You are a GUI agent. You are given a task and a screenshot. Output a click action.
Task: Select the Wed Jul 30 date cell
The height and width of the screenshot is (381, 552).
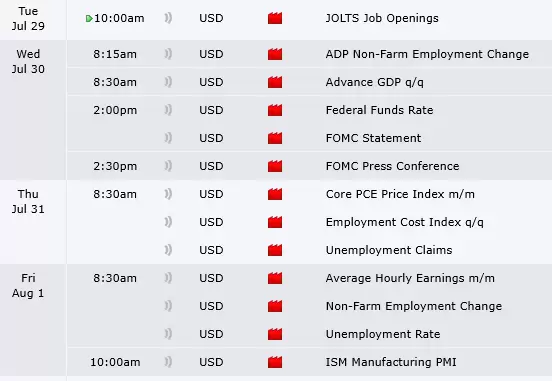click(28, 62)
